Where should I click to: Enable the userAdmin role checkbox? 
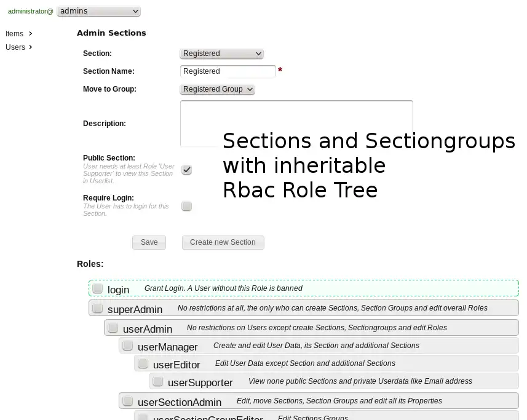113,328
